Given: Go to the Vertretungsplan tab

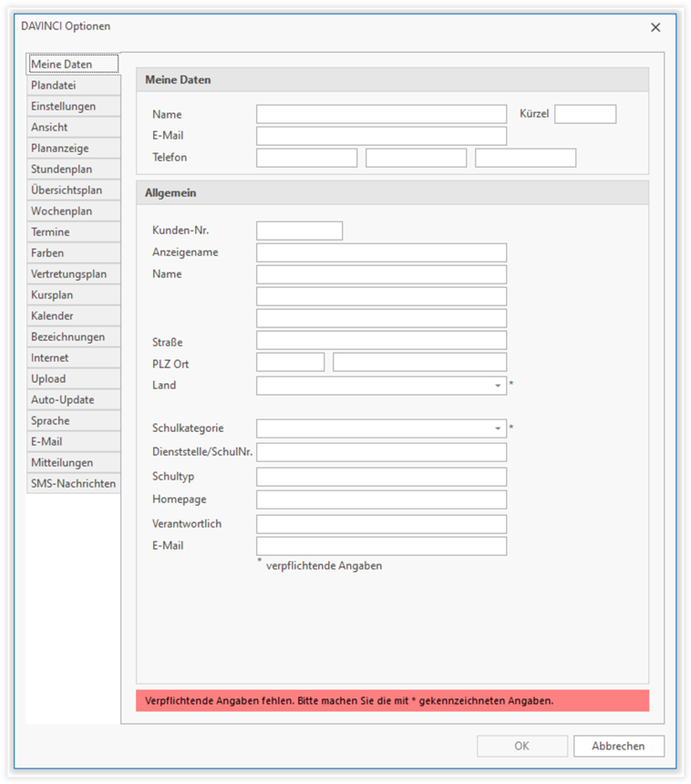Looking at the screenshot, I should [x=73, y=274].
